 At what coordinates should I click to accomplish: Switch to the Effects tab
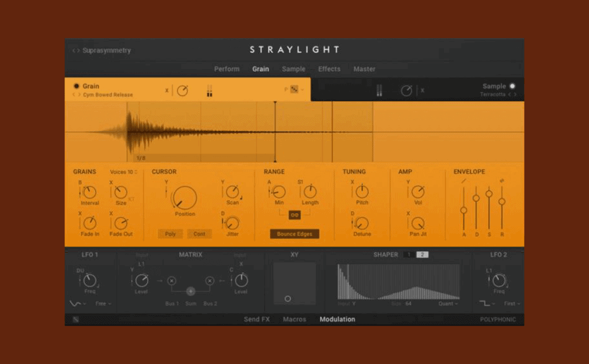point(329,69)
